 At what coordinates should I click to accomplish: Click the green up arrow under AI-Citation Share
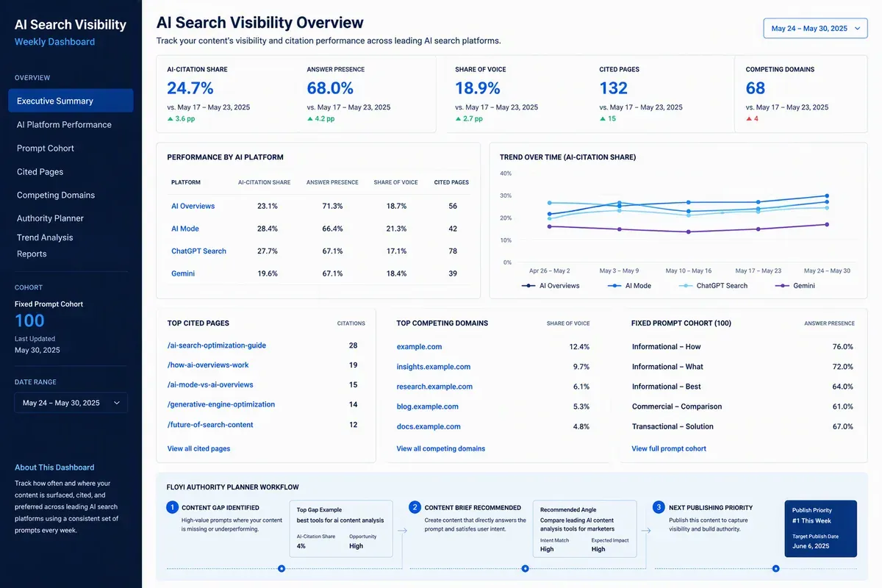pyautogui.click(x=170, y=118)
